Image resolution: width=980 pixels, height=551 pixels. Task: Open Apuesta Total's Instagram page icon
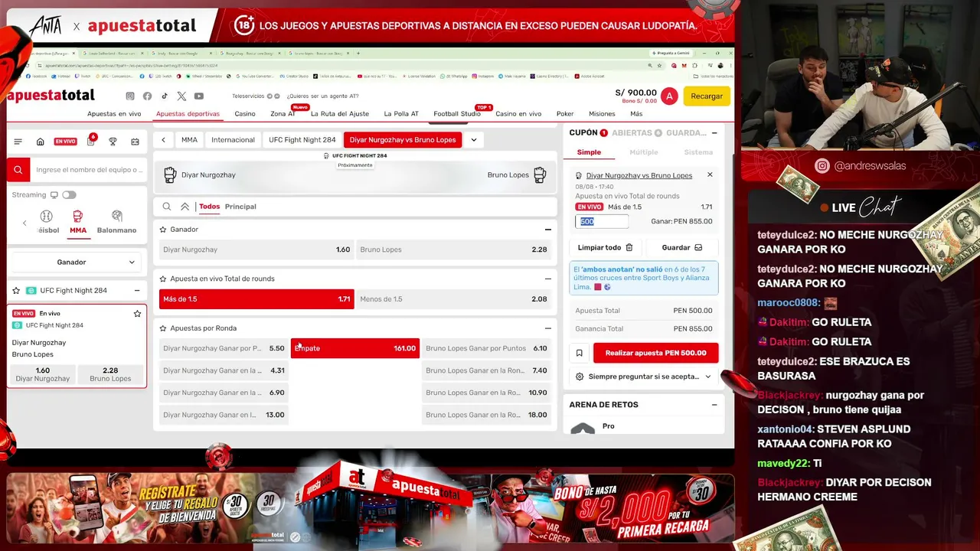130,96
